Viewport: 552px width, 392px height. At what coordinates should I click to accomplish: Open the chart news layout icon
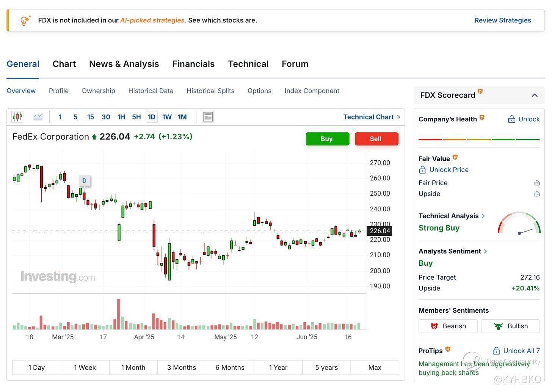[208, 117]
